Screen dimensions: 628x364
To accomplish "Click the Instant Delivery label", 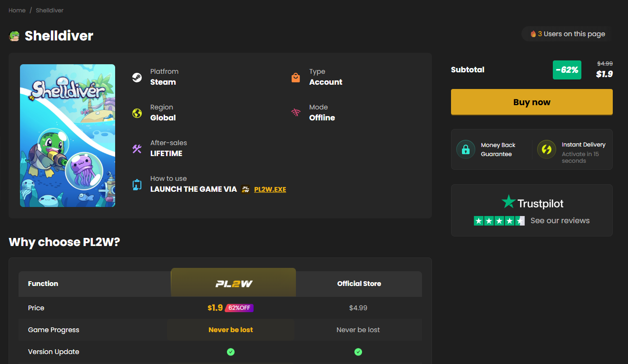I will click(584, 145).
